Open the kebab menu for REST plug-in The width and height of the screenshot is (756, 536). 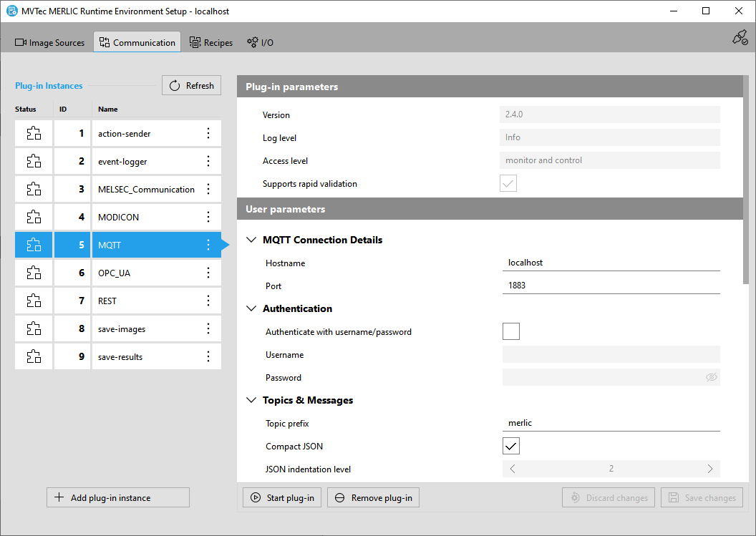[208, 301]
